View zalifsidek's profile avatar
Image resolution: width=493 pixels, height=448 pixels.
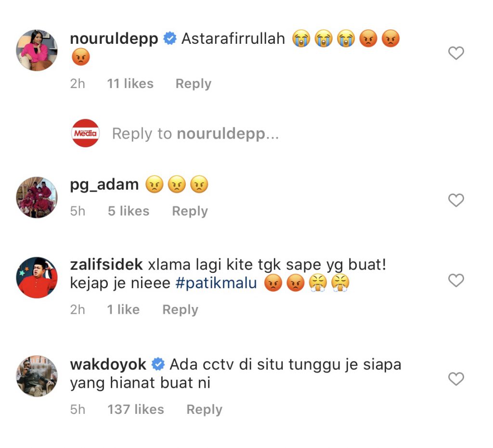(37, 277)
